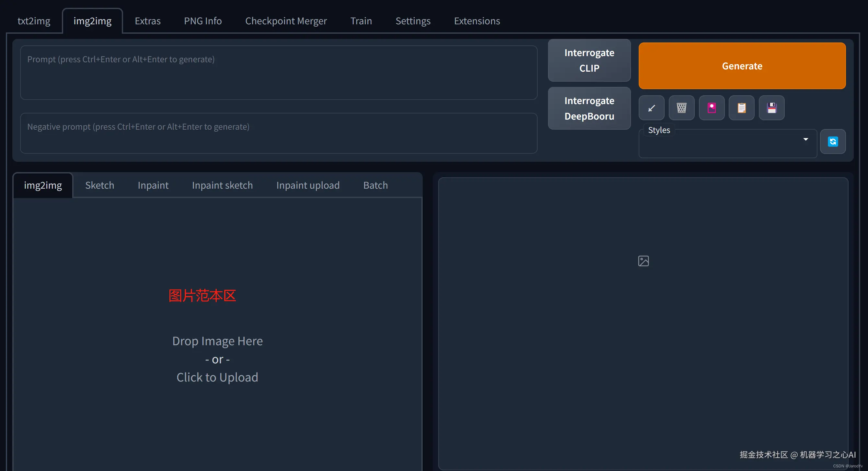Select the Inpaint sketch sub-tab
Image resolution: width=868 pixels, height=471 pixels.
click(222, 185)
